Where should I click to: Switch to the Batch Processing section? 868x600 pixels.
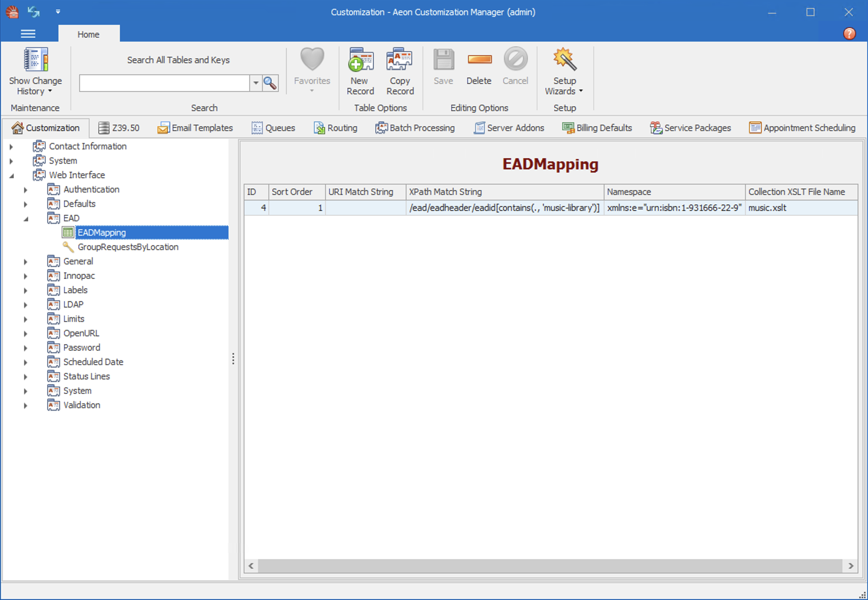click(415, 127)
